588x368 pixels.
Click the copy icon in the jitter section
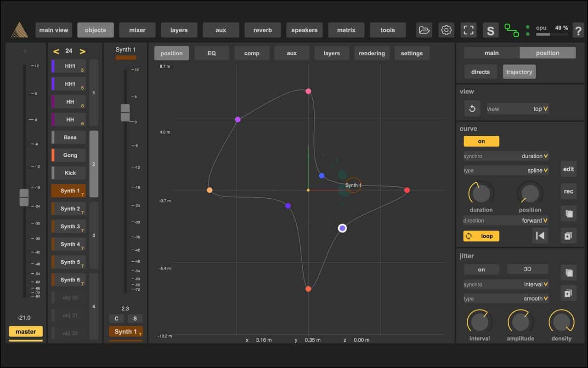click(568, 272)
